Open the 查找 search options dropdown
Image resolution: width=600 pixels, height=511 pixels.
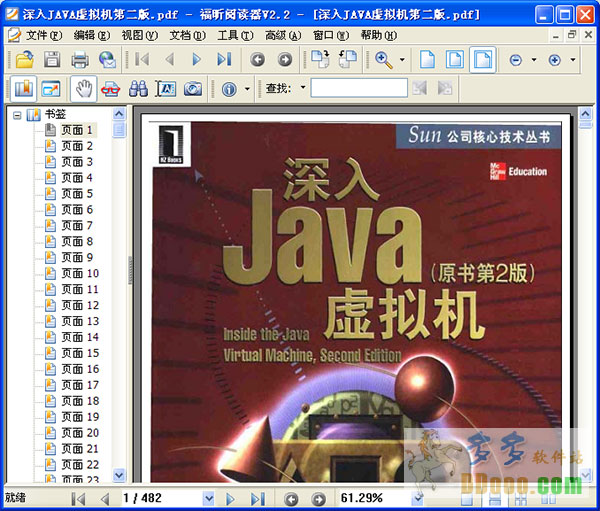click(x=303, y=87)
